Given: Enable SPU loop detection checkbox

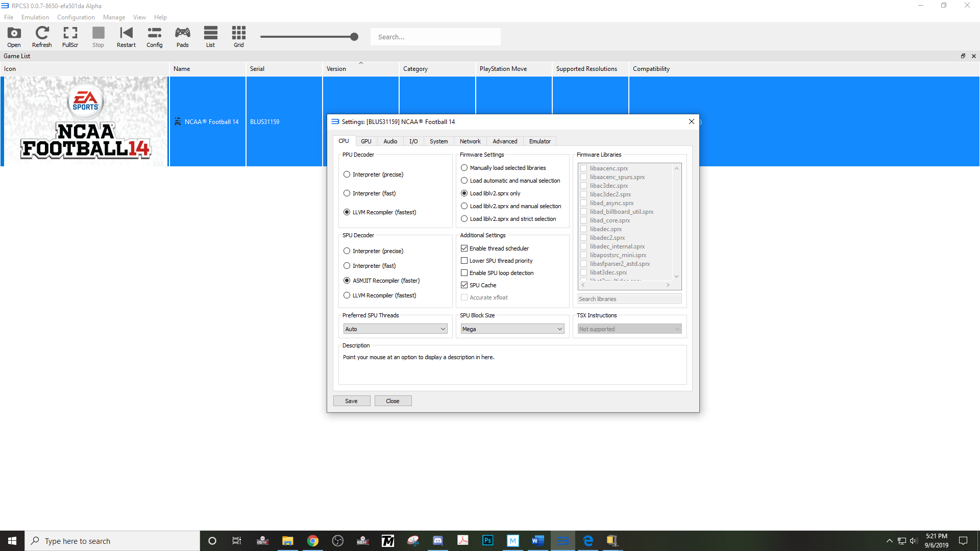Looking at the screenshot, I should point(497,273).
